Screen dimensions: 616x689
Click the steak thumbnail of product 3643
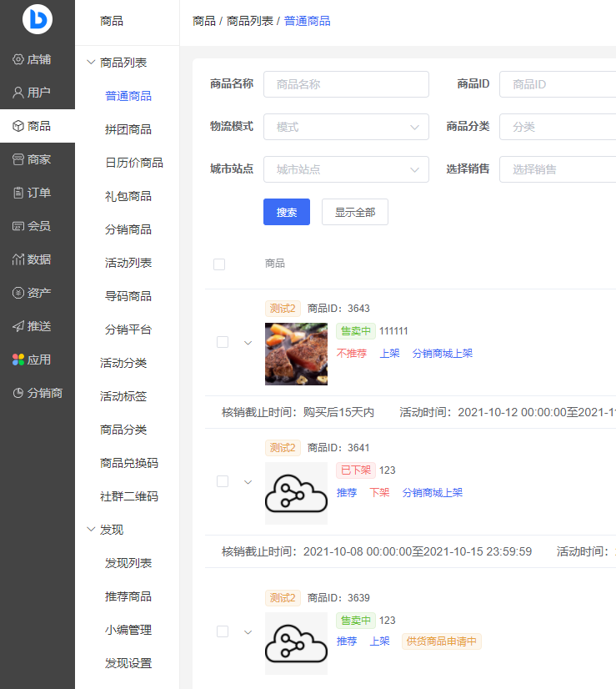click(296, 354)
